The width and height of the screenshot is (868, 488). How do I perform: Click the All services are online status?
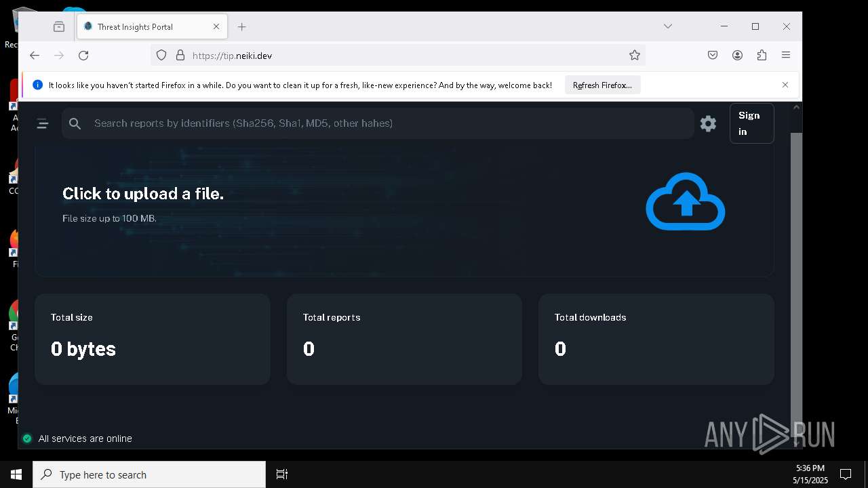[x=85, y=439]
